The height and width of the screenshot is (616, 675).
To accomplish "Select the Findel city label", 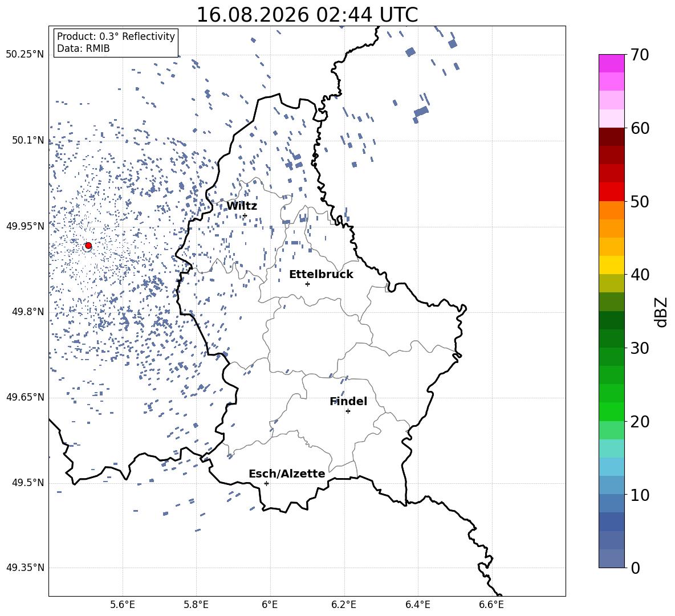I will tap(348, 401).
